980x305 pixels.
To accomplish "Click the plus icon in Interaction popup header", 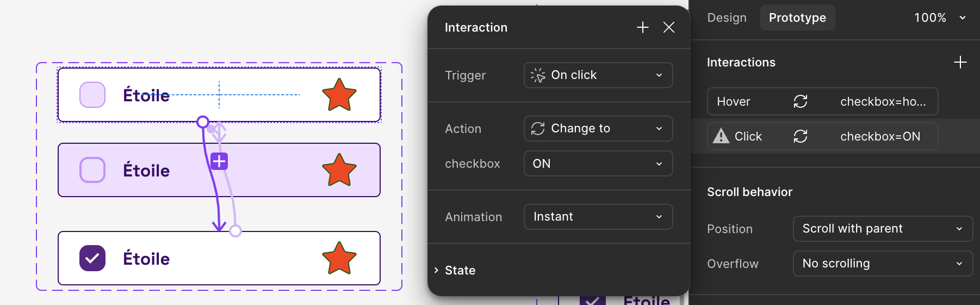I will point(643,27).
